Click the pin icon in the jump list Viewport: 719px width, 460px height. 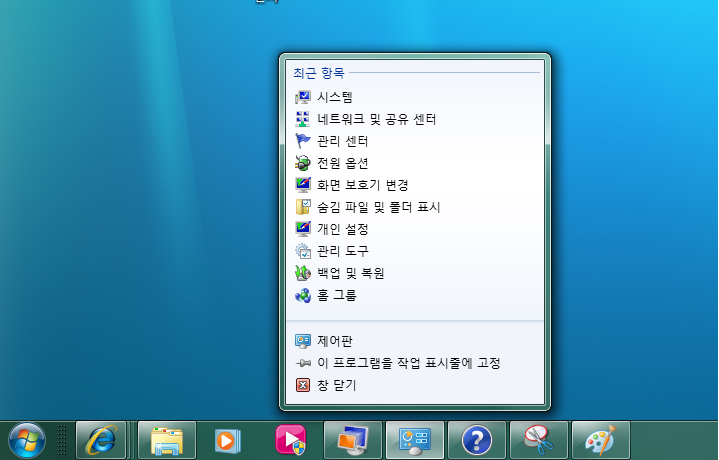coord(303,363)
